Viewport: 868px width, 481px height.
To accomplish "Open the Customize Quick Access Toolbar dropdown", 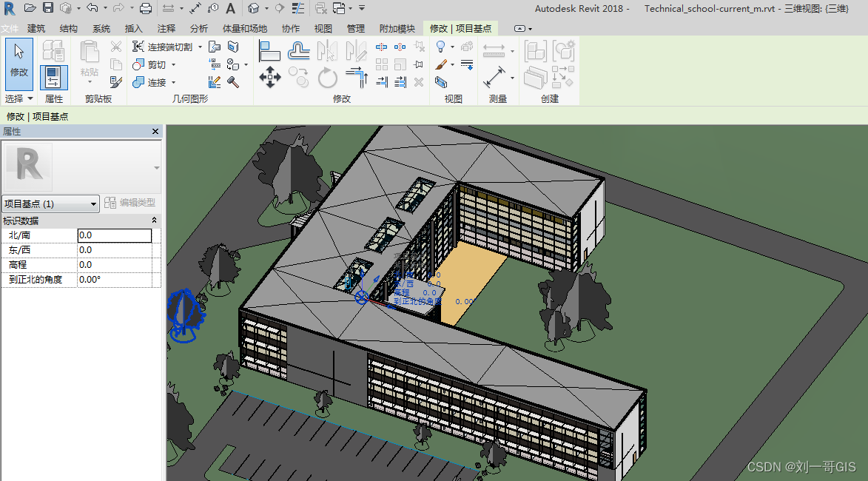I will click(362, 7).
